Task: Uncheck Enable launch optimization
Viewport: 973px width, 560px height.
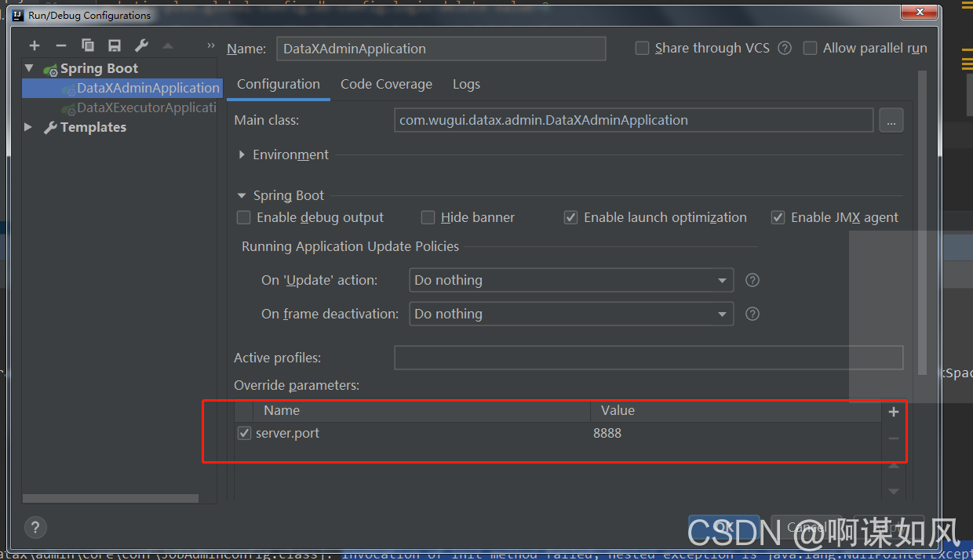Action: 571,217
